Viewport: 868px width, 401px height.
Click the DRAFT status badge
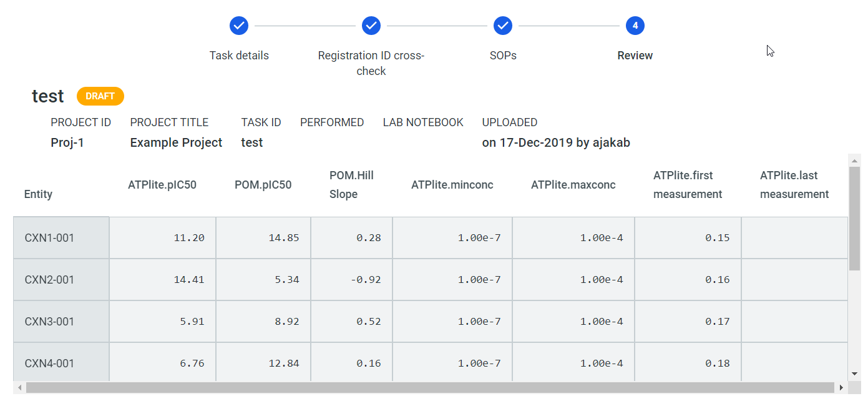point(100,96)
